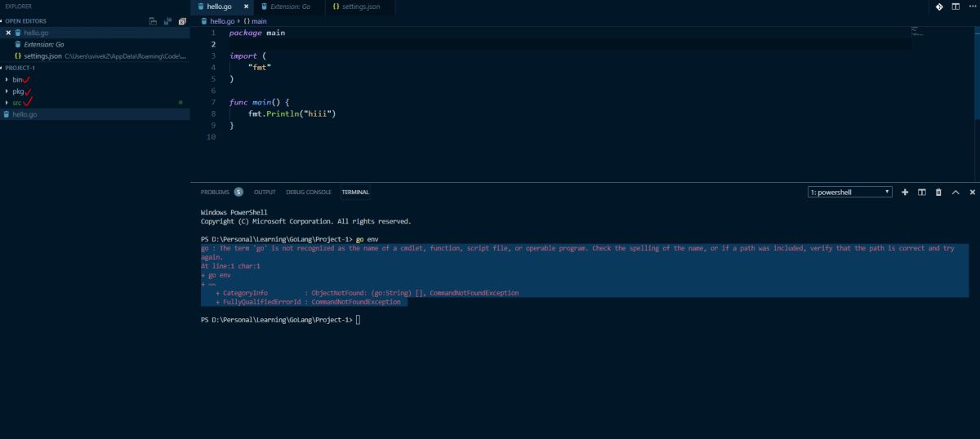Create a new terminal with the plus icon
This screenshot has height=439, width=980.
(x=905, y=192)
